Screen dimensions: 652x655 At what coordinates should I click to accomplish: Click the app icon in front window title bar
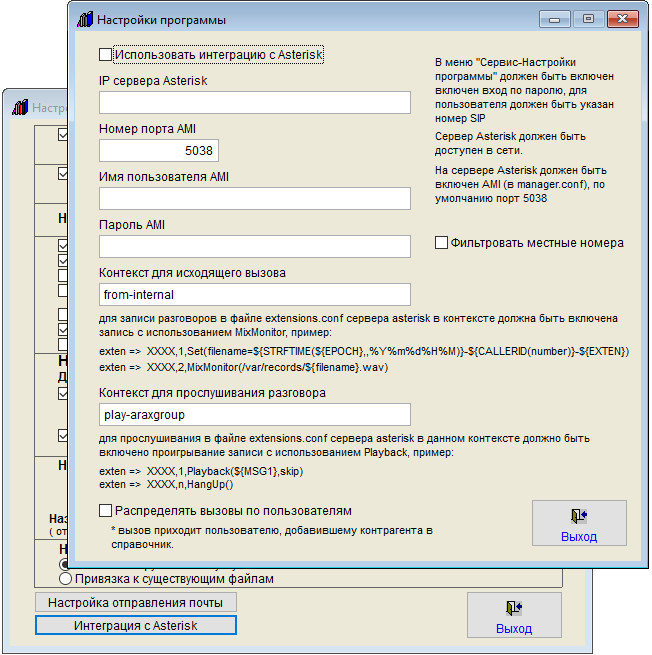point(85,20)
